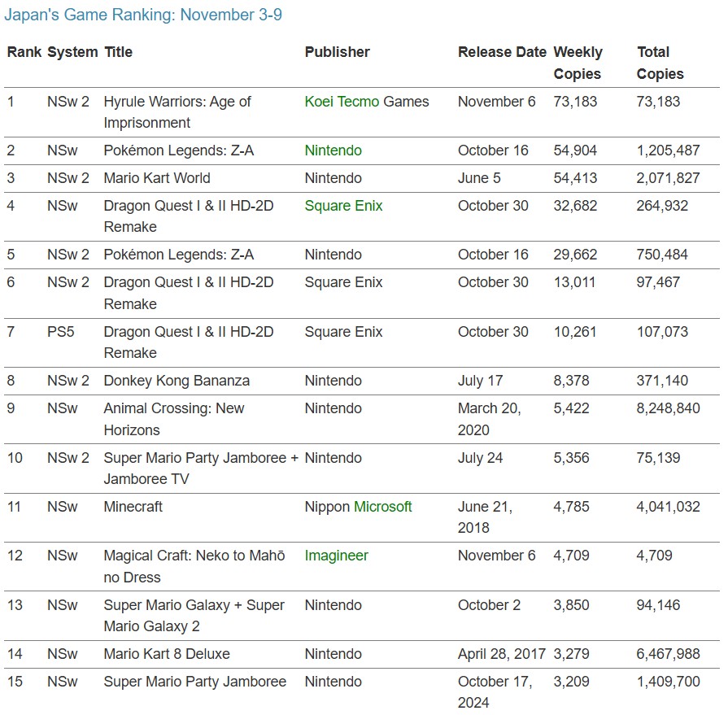This screenshot has height=715, width=728.
Task: Select Dragon Quest I & II title in rank 6 row
Action: tap(188, 293)
